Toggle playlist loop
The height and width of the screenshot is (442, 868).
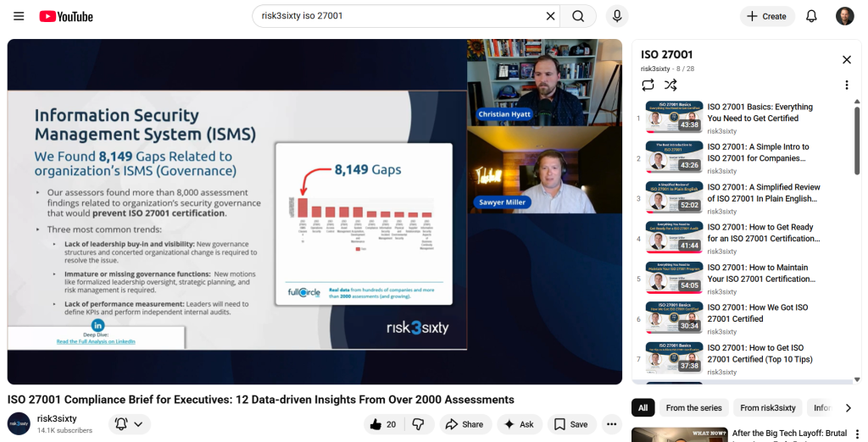648,85
